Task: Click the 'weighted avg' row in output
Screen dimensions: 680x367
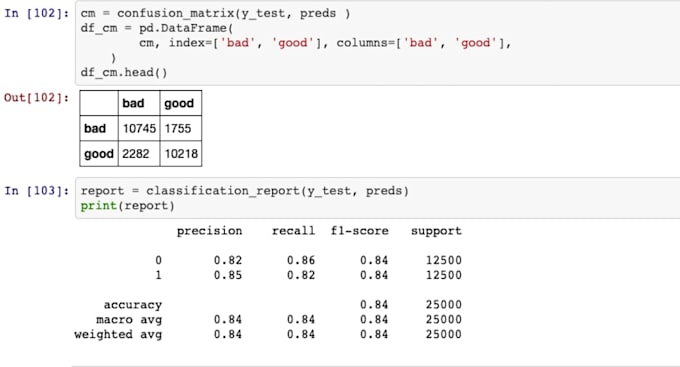Action: pyautogui.click(x=268, y=334)
